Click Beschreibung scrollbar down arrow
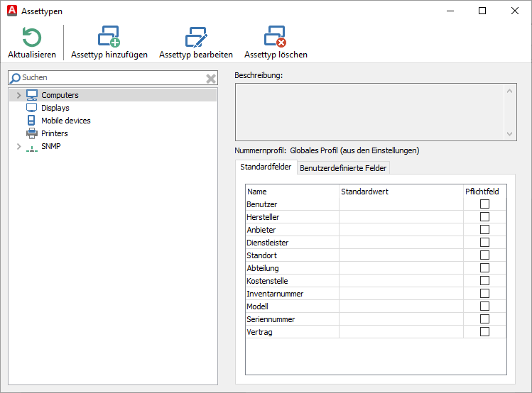 point(509,134)
